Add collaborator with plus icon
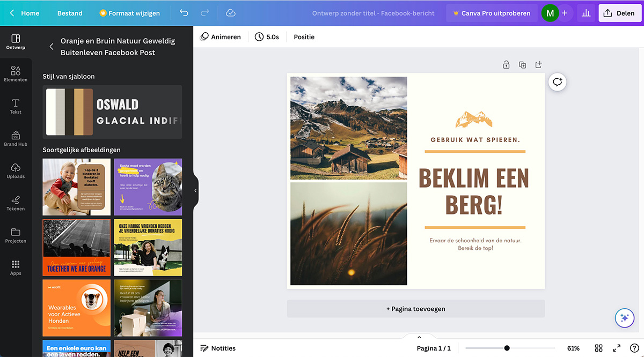The height and width of the screenshot is (357, 644). (x=565, y=13)
